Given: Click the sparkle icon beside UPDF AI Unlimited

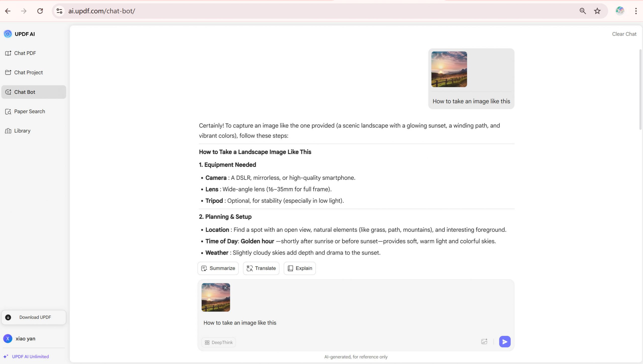Looking at the screenshot, I should (6, 356).
